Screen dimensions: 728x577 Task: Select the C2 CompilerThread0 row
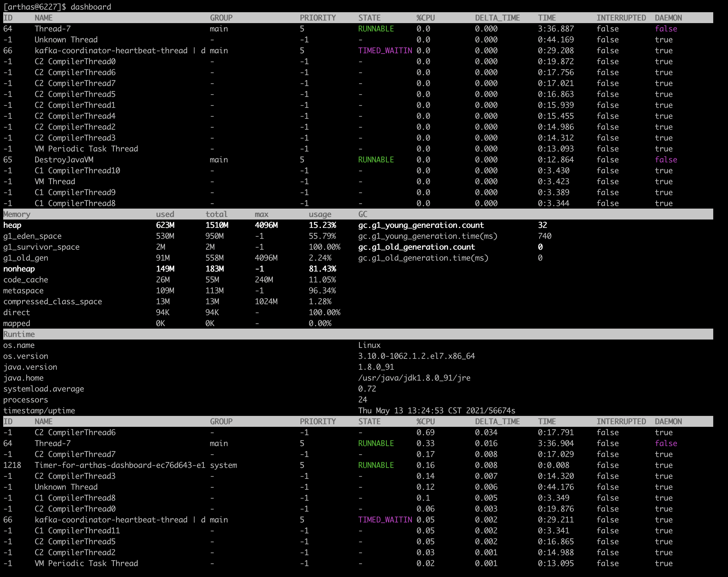pos(75,61)
